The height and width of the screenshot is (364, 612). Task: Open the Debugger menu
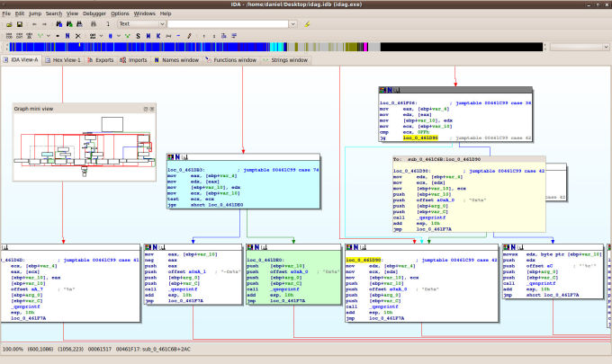[x=96, y=13]
